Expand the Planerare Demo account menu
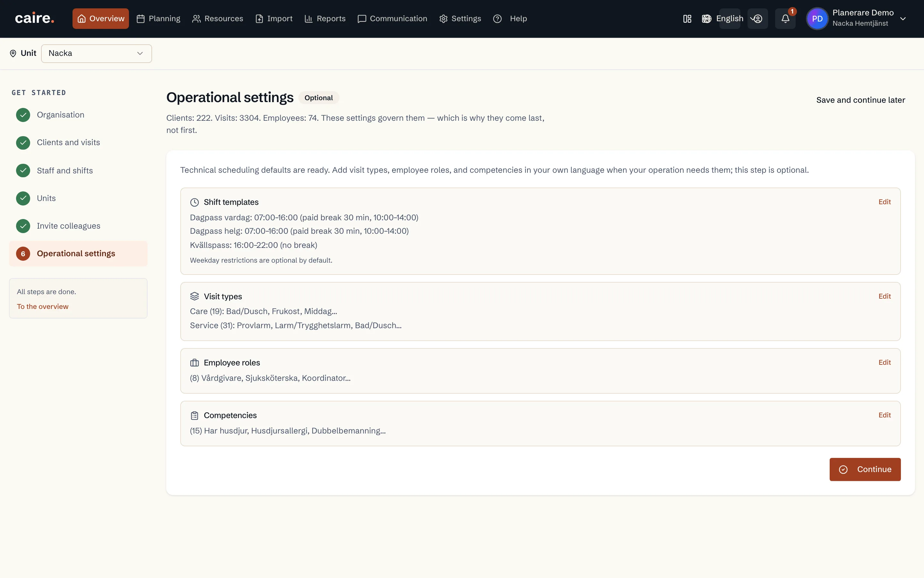The image size is (924, 578). (x=903, y=18)
